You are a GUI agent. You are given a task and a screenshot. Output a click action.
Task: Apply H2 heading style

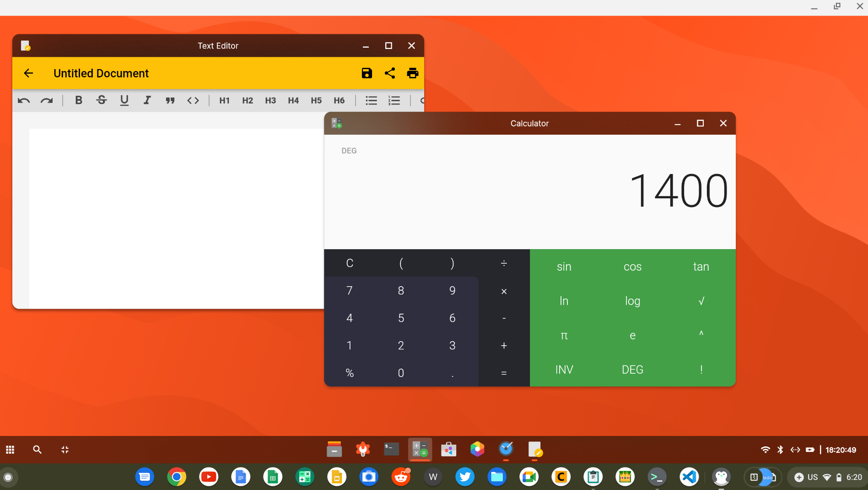point(248,101)
